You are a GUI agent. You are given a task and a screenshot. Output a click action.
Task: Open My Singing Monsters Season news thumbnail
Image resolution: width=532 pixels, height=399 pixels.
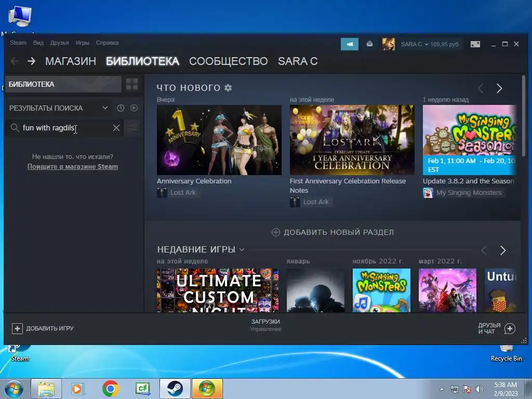470,140
